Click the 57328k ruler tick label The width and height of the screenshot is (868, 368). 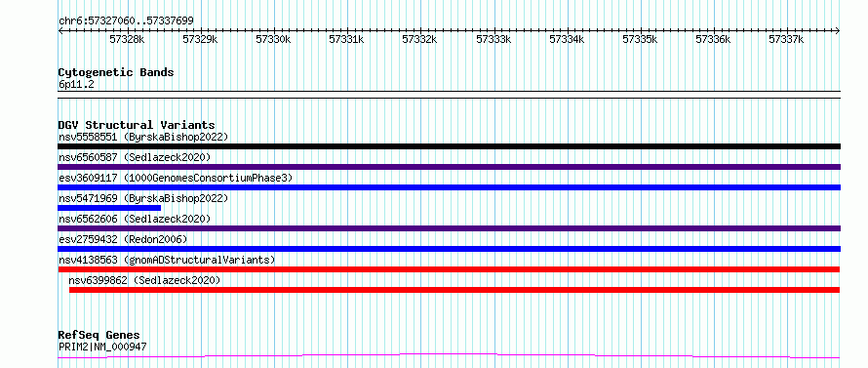point(127,39)
